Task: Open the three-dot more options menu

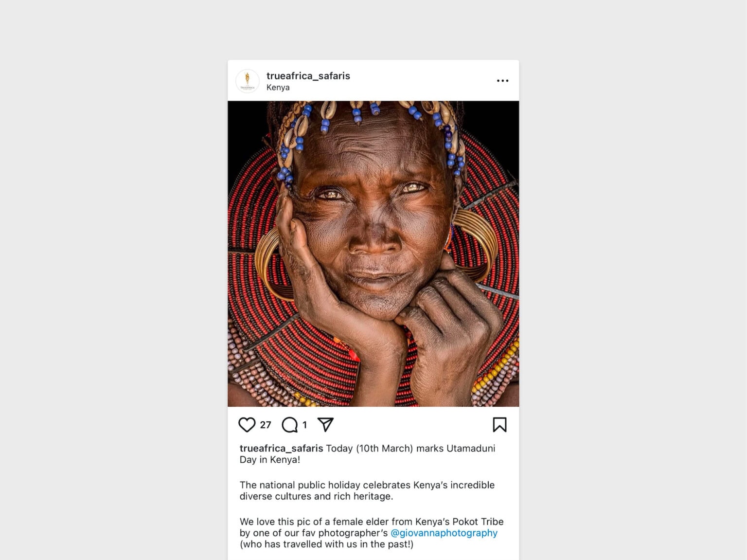Action: 502,81
